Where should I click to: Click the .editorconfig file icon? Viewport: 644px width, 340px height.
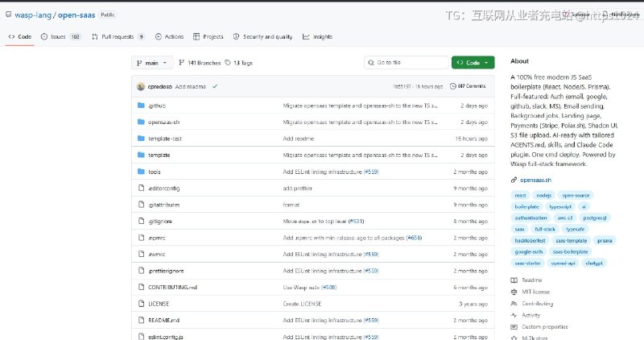142,188
